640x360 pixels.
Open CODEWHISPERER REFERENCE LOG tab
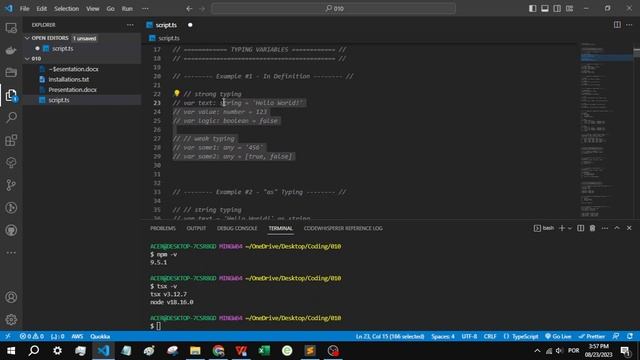(343, 228)
